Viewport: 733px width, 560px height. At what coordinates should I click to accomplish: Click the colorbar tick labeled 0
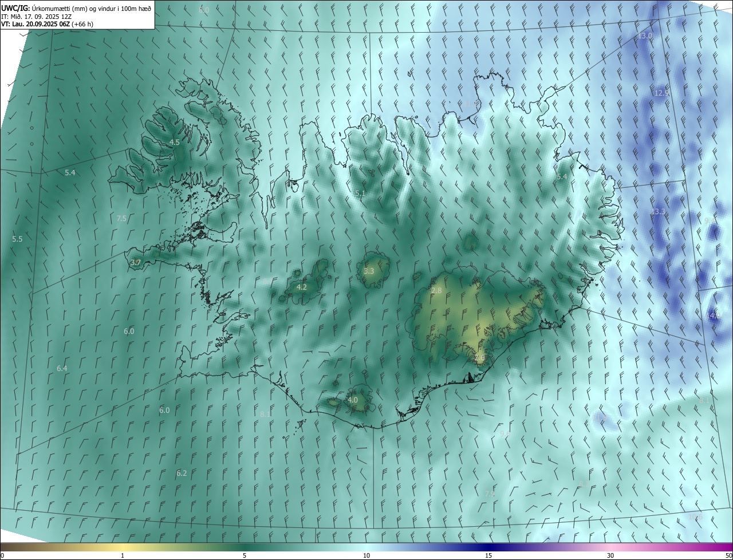pos(2,555)
